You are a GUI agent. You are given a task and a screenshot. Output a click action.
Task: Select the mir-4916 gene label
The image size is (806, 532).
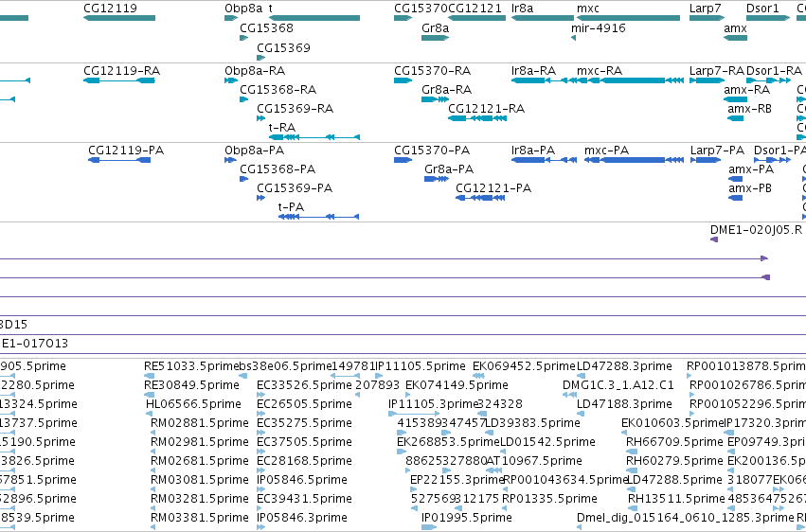pos(599,27)
